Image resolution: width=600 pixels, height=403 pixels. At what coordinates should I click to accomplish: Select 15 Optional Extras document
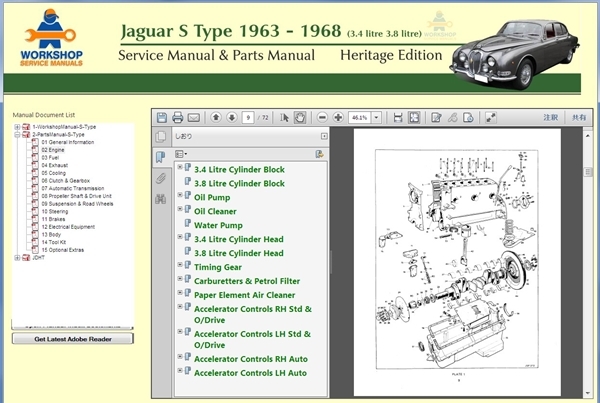pos(63,250)
